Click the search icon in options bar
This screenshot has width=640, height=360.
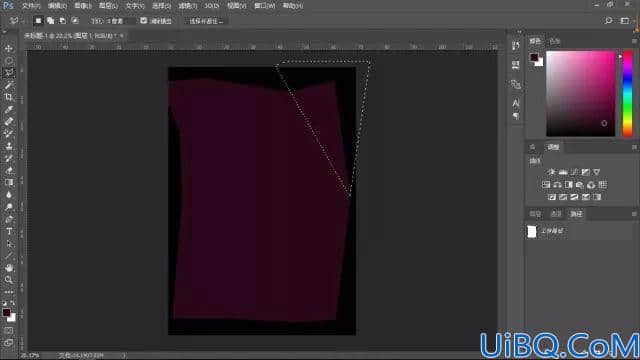click(609, 20)
